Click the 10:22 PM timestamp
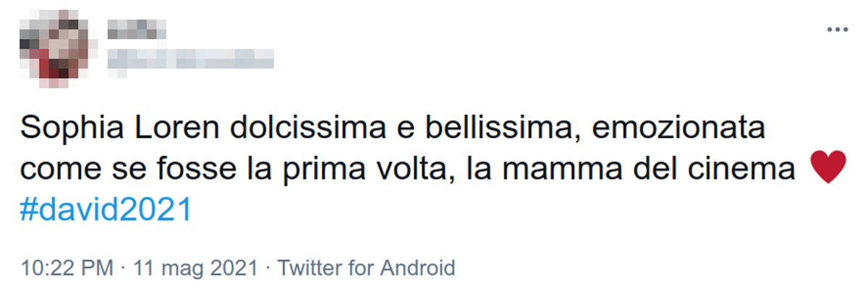Screen dimensions: 868x291 [67, 268]
